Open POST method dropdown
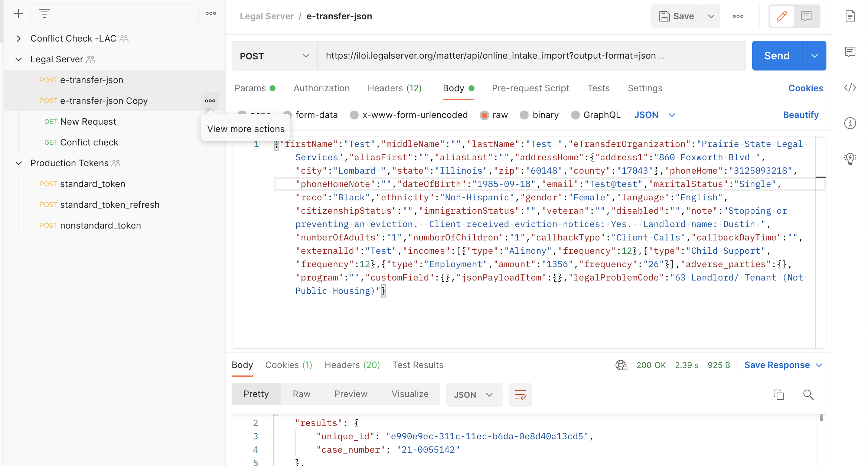Viewport: 868px width, 466px height. tap(274, 56)
